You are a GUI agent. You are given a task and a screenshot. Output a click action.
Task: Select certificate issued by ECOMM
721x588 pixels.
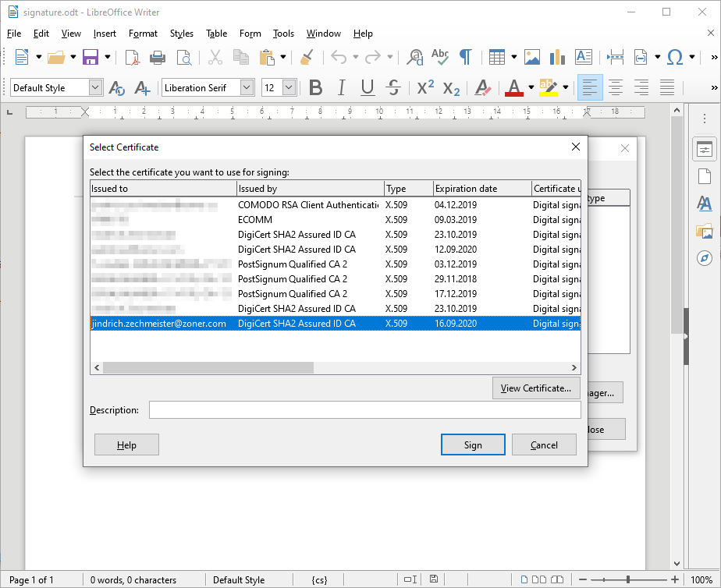tap(336, 220)
